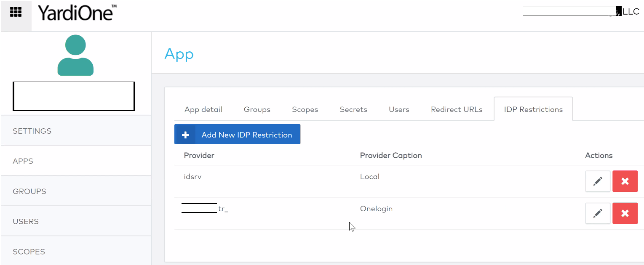
Task: Click Add New IDP Restriction
Action: (247, 134)
